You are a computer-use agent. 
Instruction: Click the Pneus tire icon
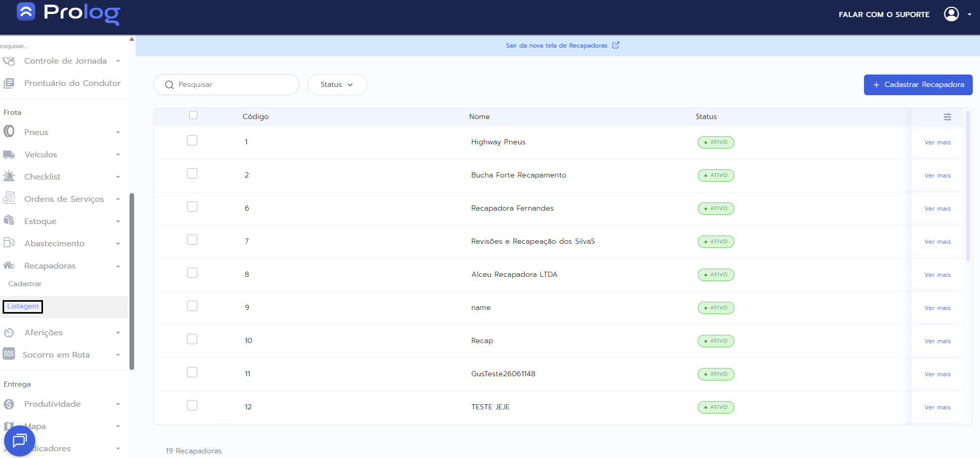click(x=9, y=132)
